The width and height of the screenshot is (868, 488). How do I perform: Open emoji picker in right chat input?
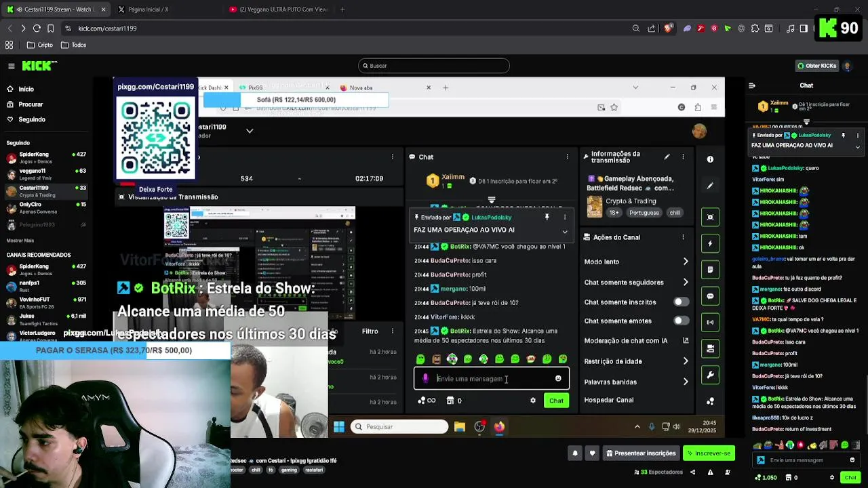tap(852, 460)
